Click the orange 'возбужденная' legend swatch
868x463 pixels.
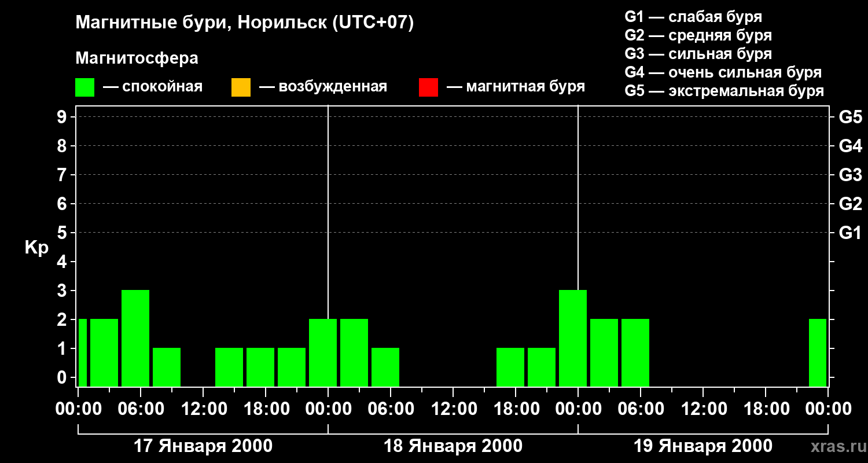coord(241,87)
